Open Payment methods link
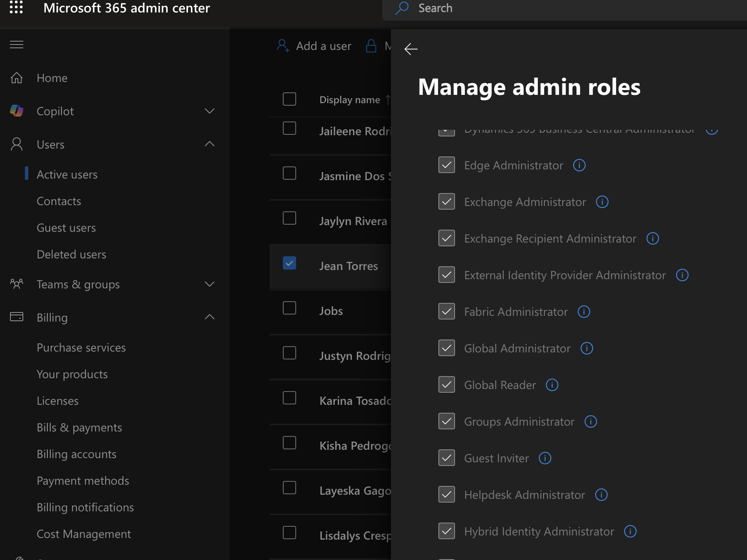This screenshot has width=747, height=560. coord(83,481)
